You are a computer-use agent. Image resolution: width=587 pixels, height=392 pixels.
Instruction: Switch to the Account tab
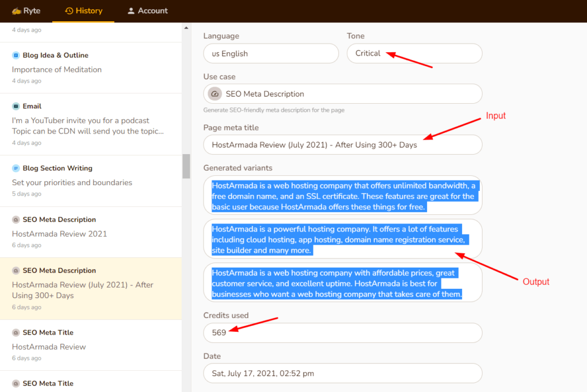tap(147, 10)
